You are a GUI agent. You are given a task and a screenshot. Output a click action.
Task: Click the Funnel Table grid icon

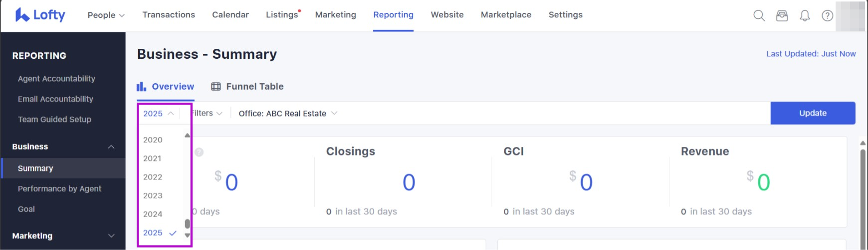216,87
